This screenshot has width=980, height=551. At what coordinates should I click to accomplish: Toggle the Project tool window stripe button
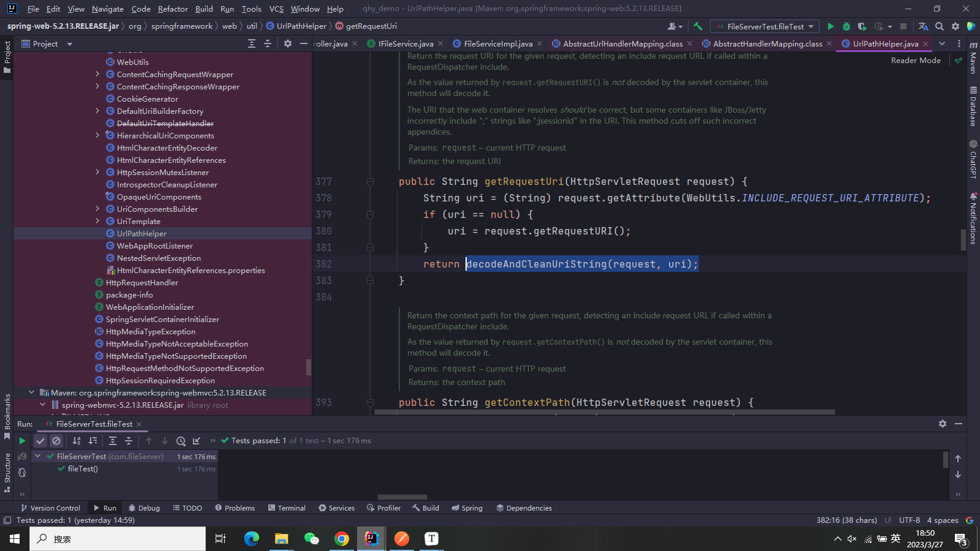pyautogui.click(x=7, y=57)
